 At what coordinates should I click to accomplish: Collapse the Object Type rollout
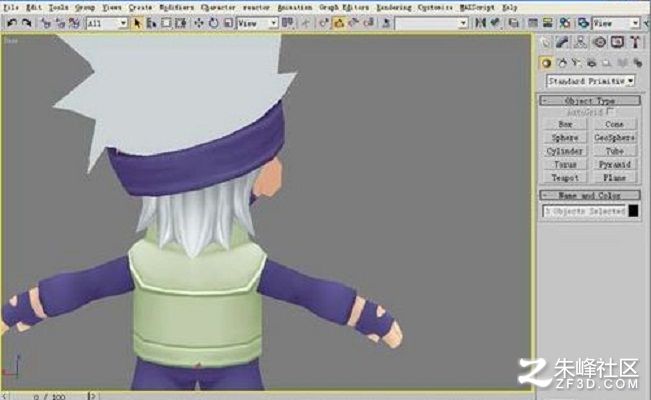point(590,101)
